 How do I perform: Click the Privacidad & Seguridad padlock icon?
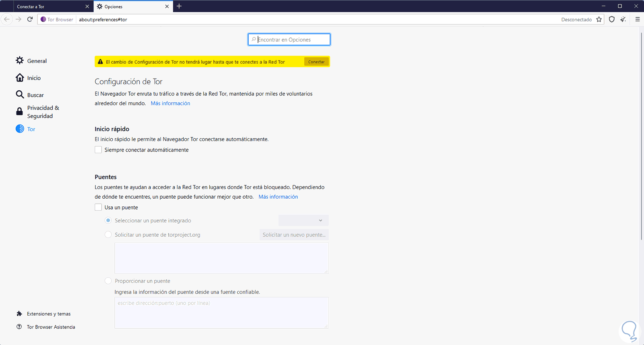(x=19, y=112)
